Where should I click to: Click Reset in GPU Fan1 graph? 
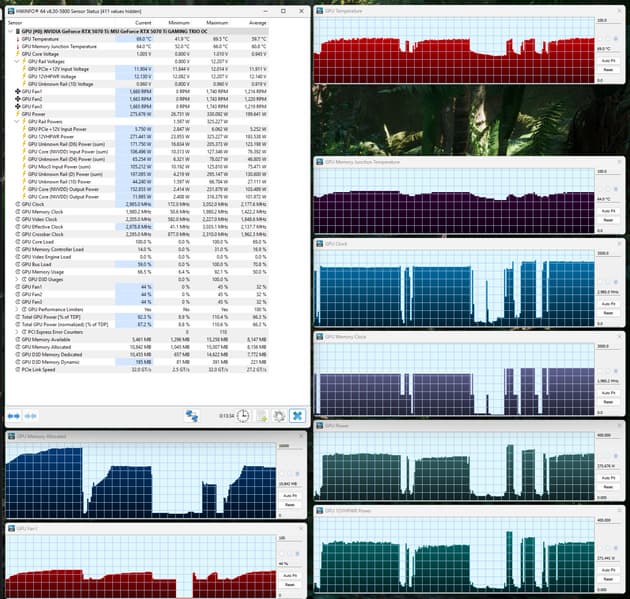tap(290, 585)
